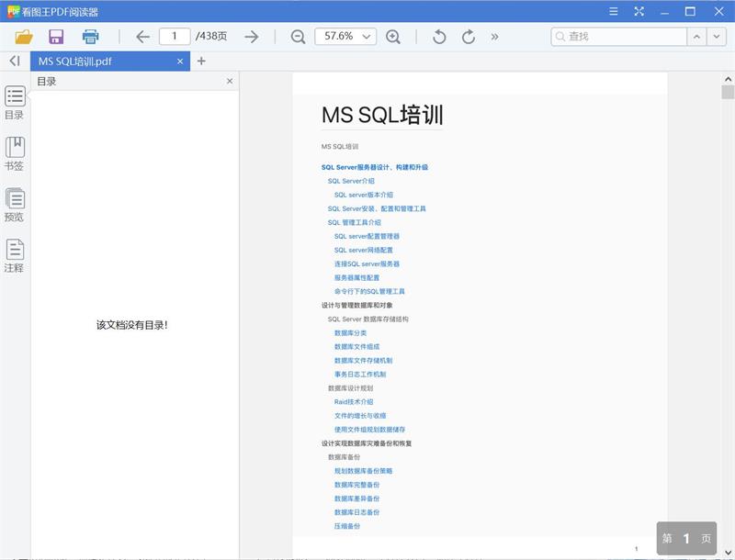Save the document with the save icon
Viewport: 735px width, 560px height.
(x=56, y=36)
